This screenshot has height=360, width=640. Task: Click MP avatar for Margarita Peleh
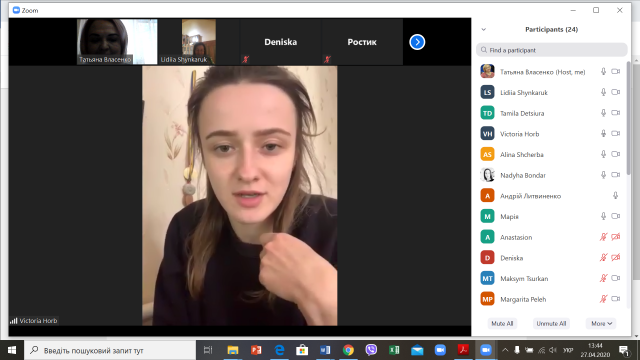tap(487, 299)
